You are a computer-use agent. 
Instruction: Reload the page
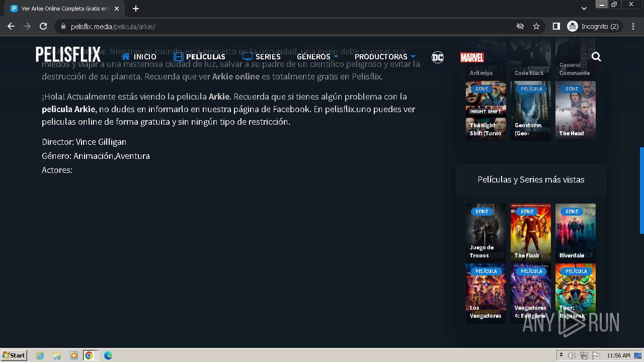(43, 26)
